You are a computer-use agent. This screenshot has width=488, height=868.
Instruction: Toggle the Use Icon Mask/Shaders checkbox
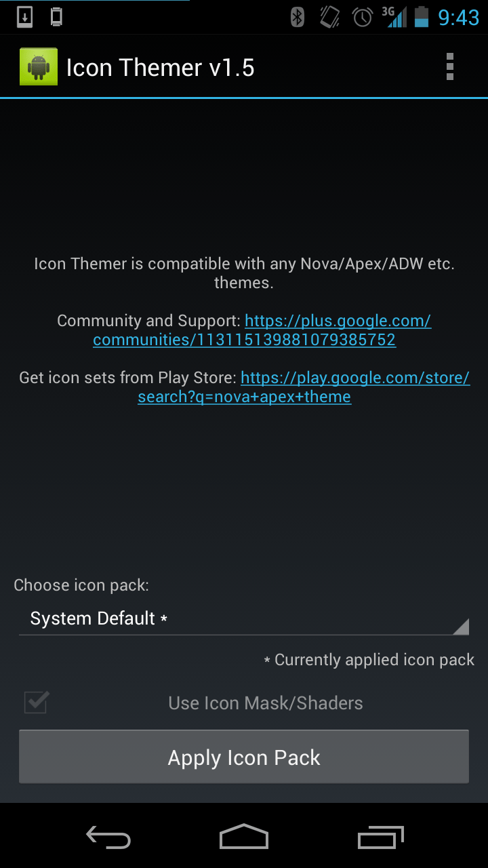tap(36, 703)
